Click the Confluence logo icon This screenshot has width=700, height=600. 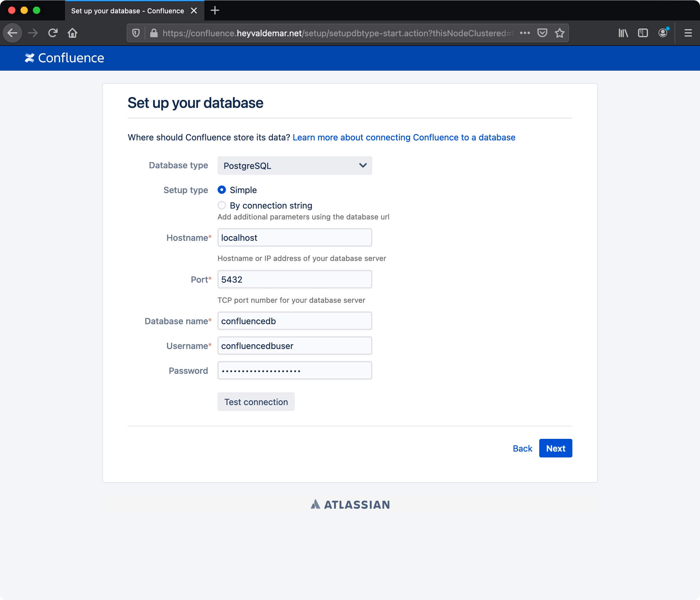point(29,58)
